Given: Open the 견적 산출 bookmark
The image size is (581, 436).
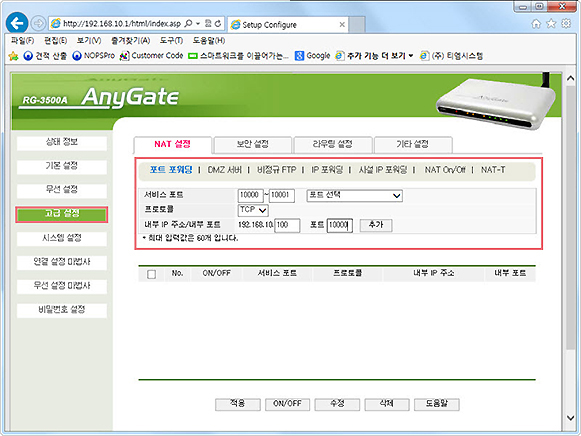Looking at the screenshot, I should (45, 56).
